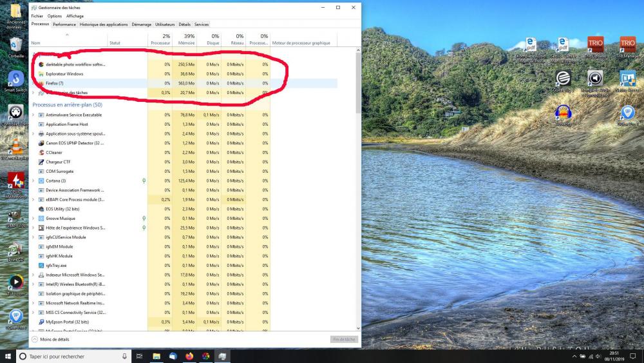The width and height of the screenshot is (644, 363).
Task: Expand the Cortana (3) process group
Action: (33, 181)
